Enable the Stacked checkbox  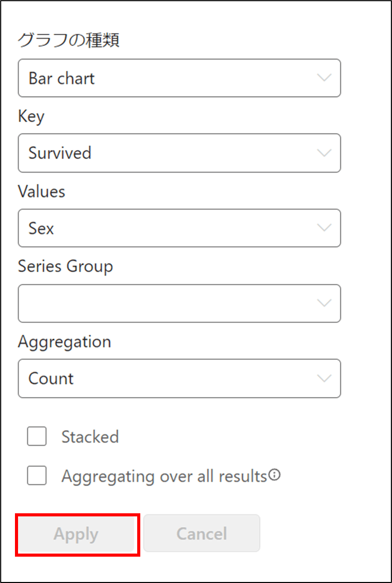click(37, 437)
